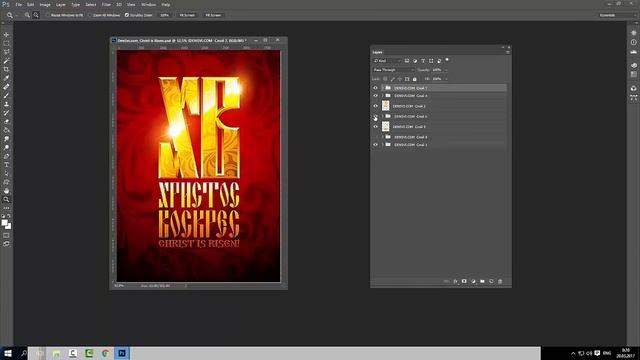Image resolution: width=640 pixels, height=360 pixels.
Task: Enable Resize Windows to Fit checkbox
Action: coord(47,15)
